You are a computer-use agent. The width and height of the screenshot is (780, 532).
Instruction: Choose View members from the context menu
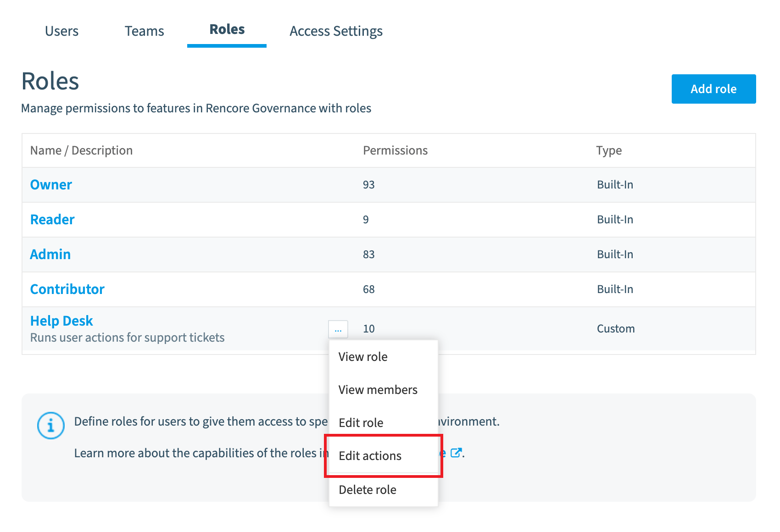coord(384,390)
